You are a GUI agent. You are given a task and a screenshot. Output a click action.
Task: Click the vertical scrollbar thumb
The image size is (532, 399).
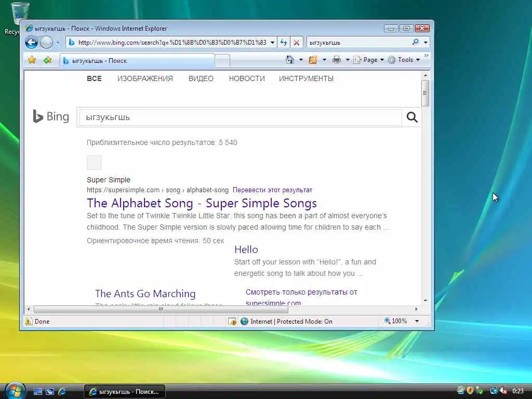[x=425, y=94]
